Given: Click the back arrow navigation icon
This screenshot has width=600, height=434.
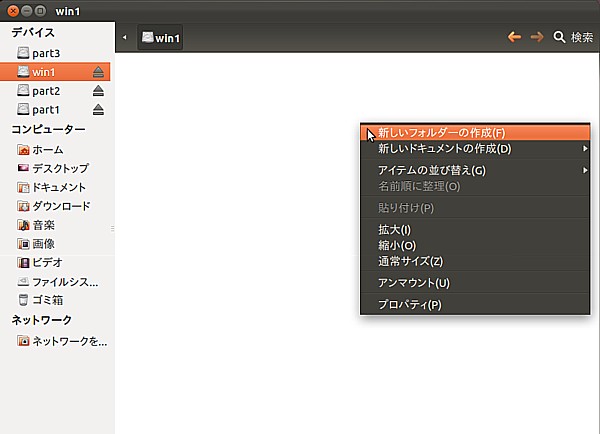Looking at the screenshot, I should tap(515, 37).
